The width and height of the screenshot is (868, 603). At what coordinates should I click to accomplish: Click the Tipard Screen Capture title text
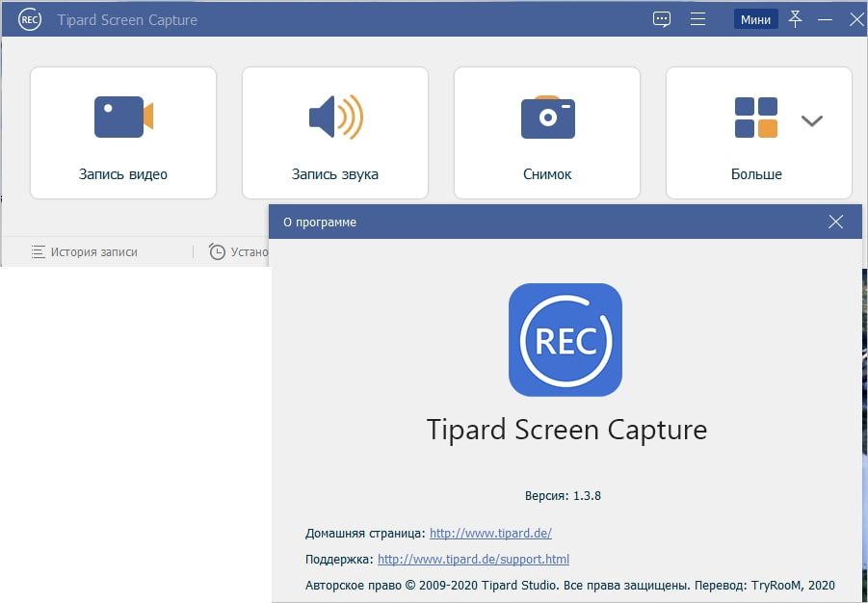tap(127, 20)
